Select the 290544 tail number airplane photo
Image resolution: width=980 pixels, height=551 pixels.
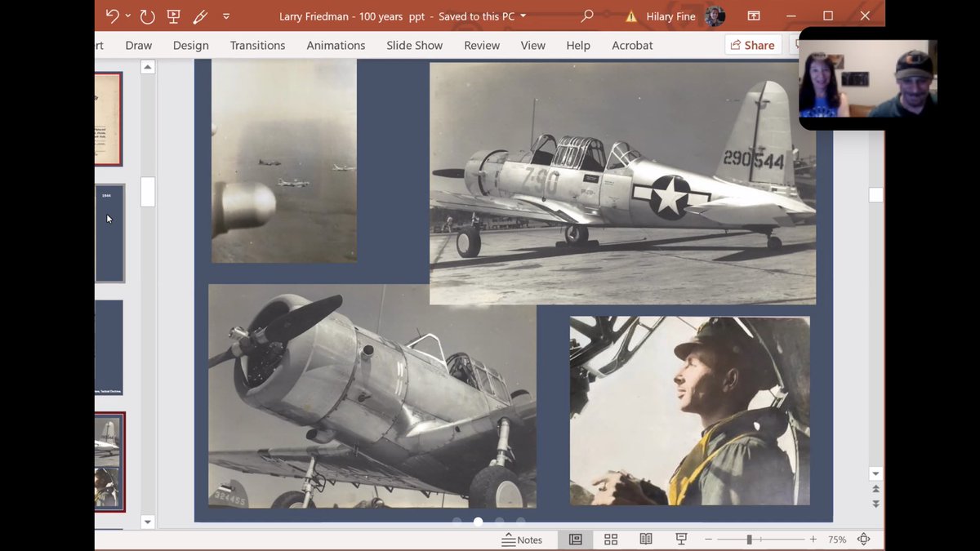622,184
